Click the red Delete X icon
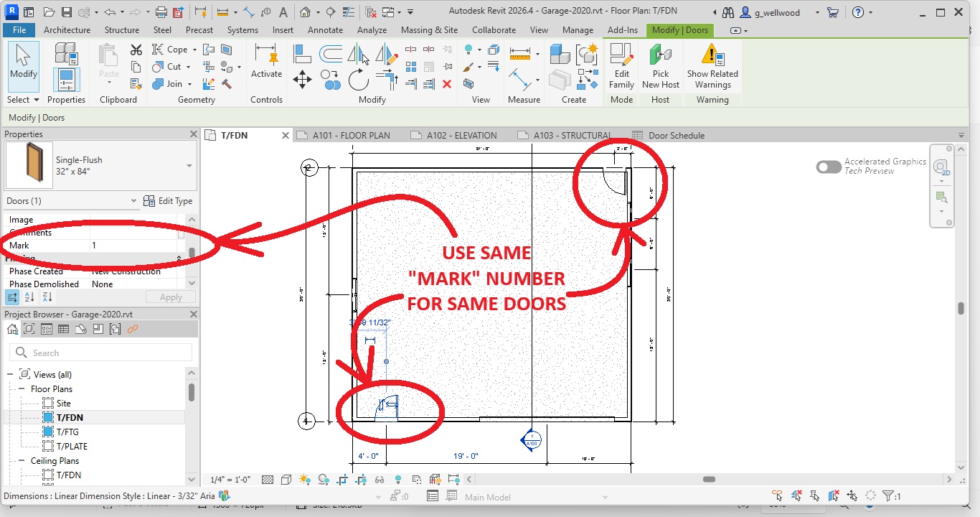The width and height of the screenshot is (980, 517). coord(447,84)
